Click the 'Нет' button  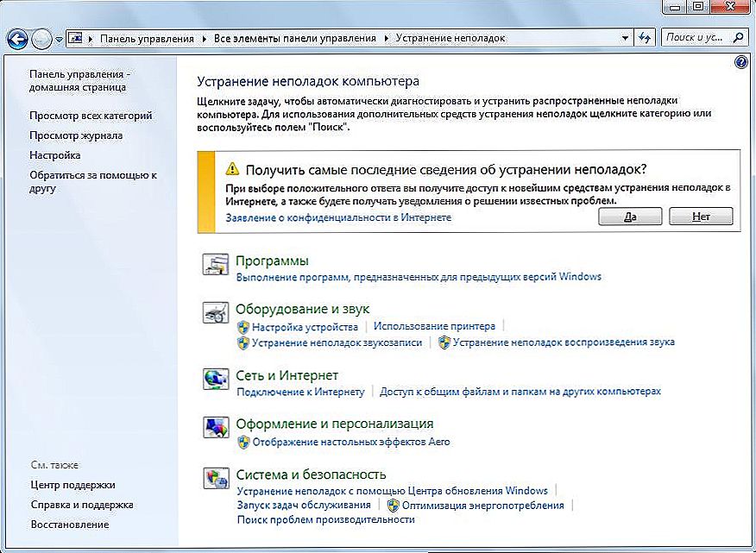coord(701,217)
